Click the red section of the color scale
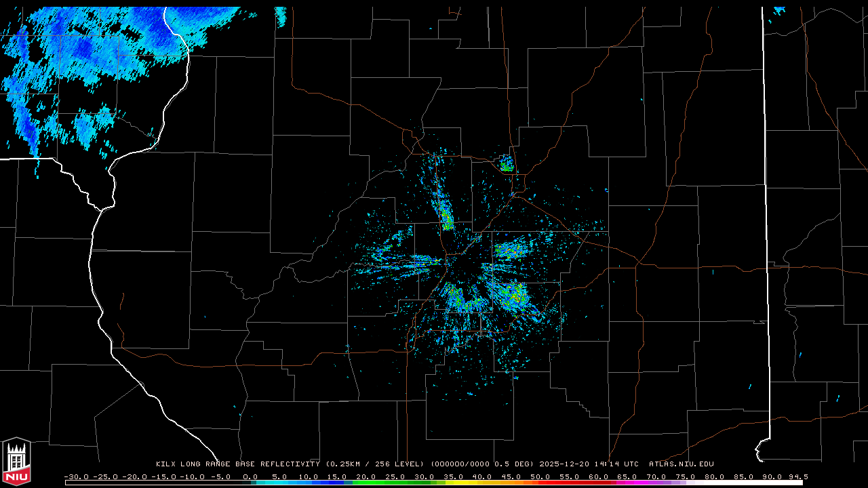868x488 pixels. point(570,483)
